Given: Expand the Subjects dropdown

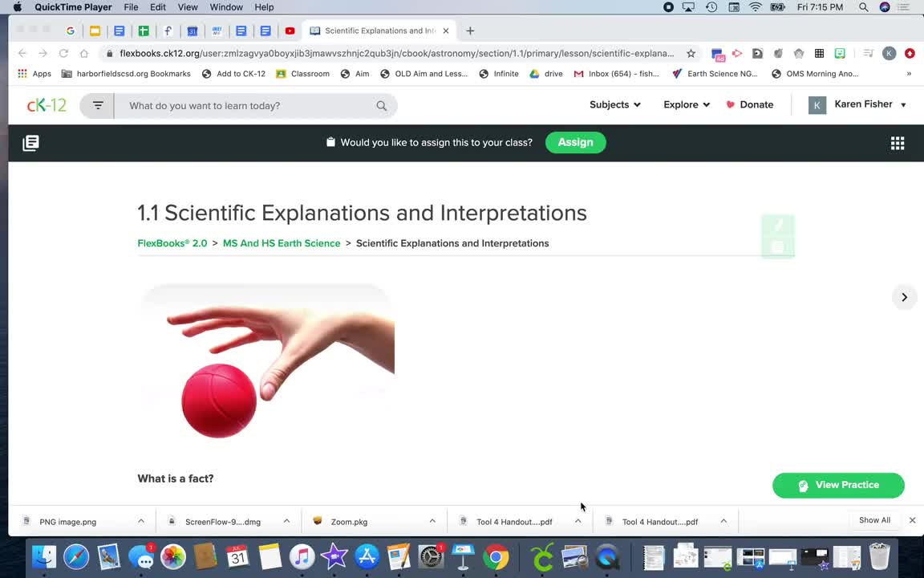Looking at the screenshot, I should pos(614,104).
